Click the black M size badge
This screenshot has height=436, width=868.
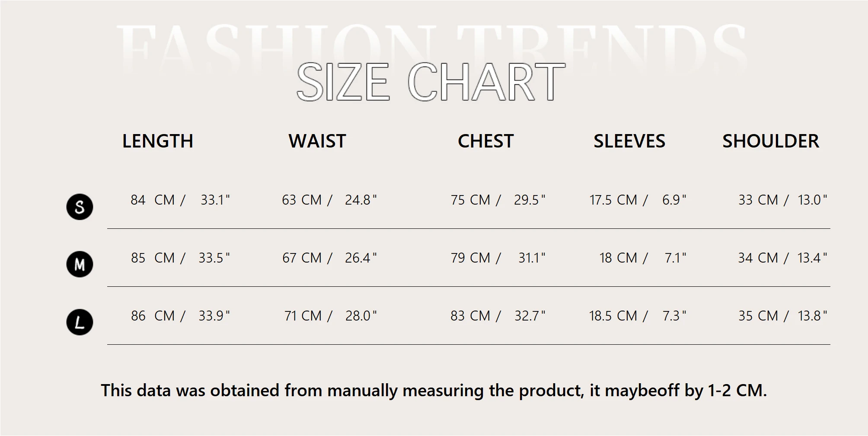[x=80, y=264]
